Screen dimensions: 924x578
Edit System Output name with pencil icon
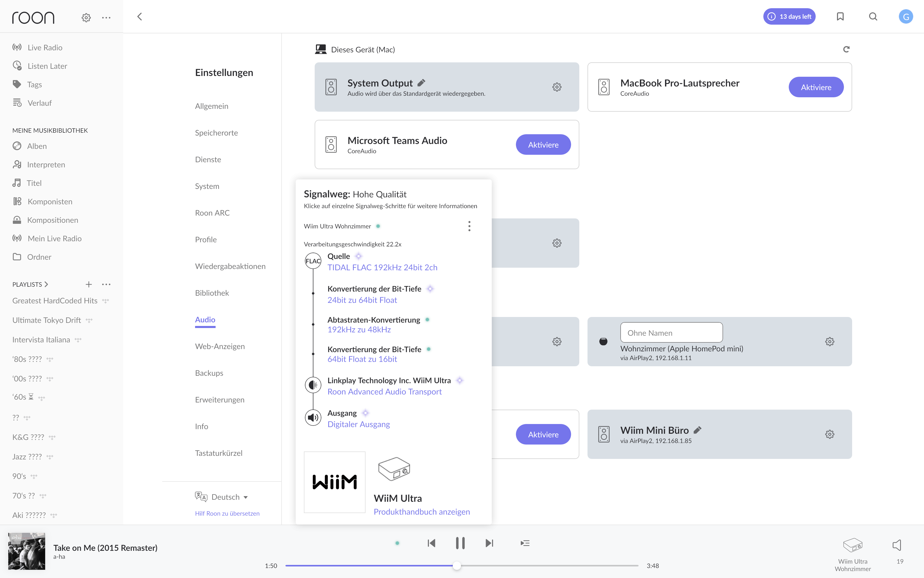[421, 83]
